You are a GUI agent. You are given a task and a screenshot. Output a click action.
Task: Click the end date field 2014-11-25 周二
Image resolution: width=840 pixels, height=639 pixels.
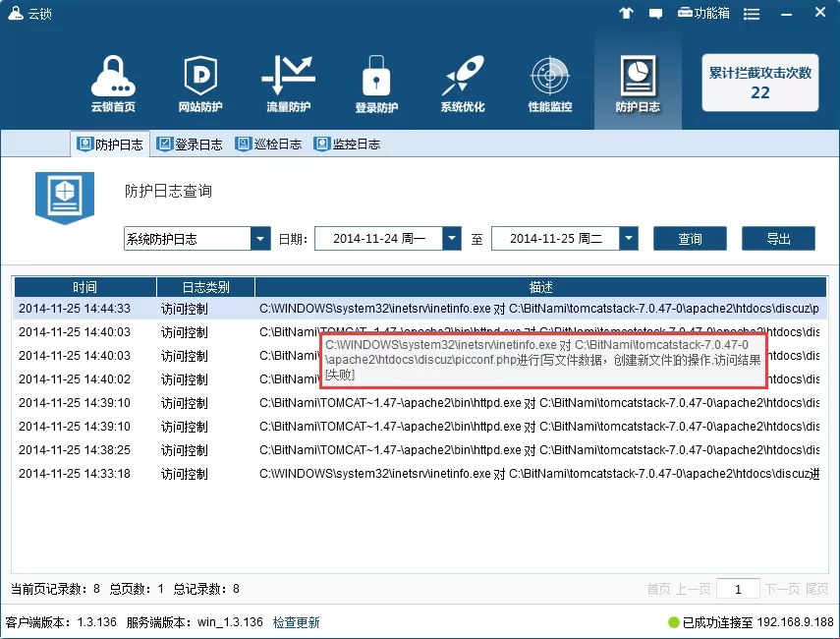(555, 239)
